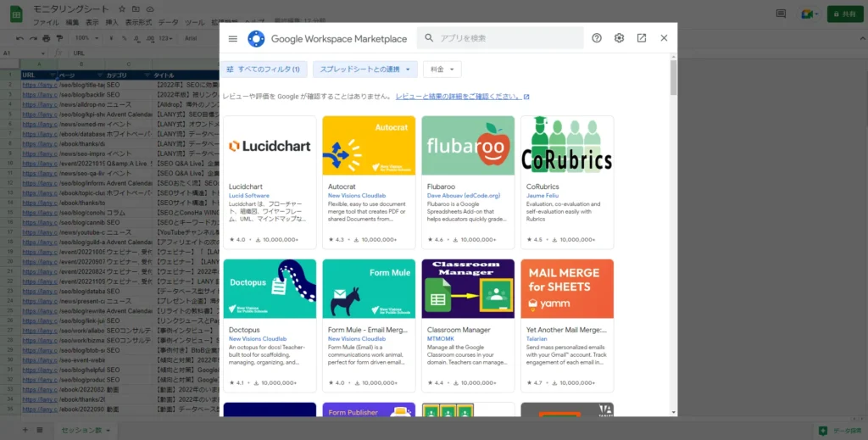This screenshot has height=440, width=868.
Task: Click the Lucid Software developer link
Action: click(248, 195)
